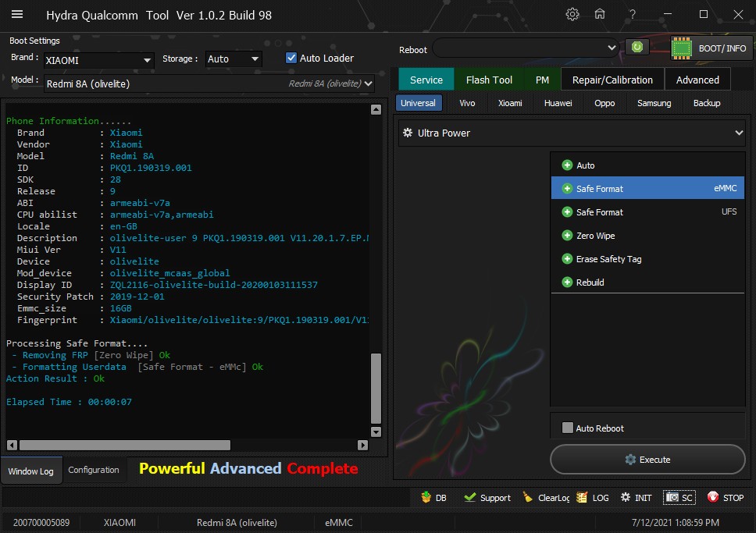Viewport: 756px width, 533px height.
Task: Click the log vertical scrollbar thumb
Action: click(x=376, y=388)
